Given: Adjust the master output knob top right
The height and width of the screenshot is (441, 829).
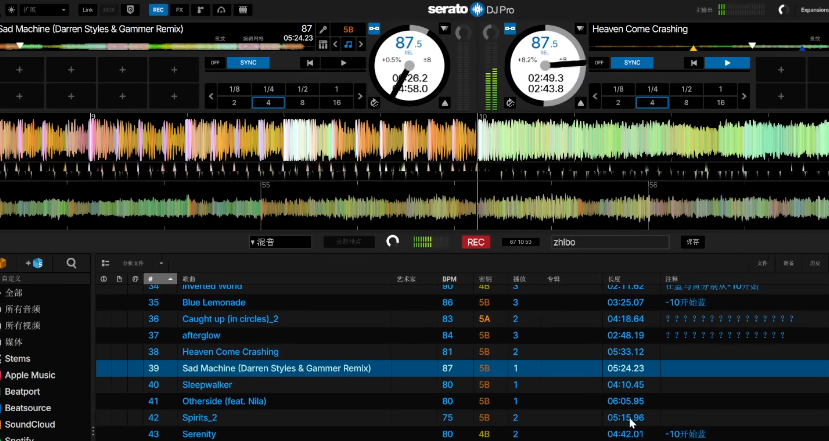Looking at the screenshot, I should (784, 10).
